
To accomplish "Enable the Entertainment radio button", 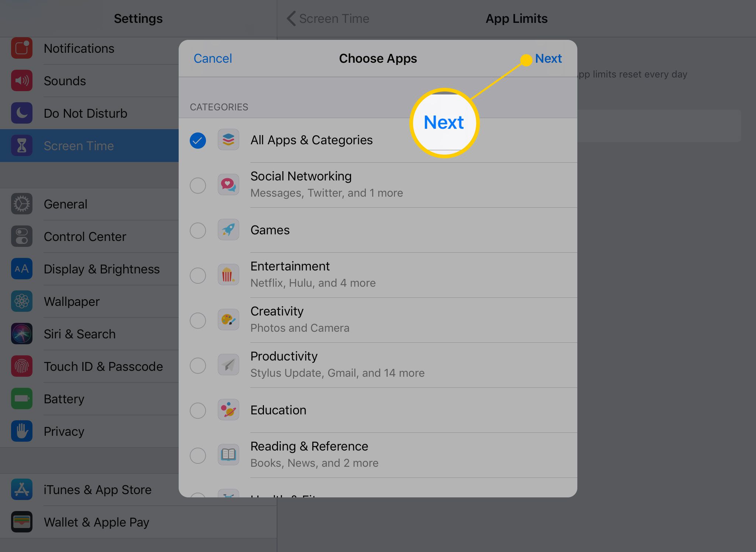I will 198,275.
